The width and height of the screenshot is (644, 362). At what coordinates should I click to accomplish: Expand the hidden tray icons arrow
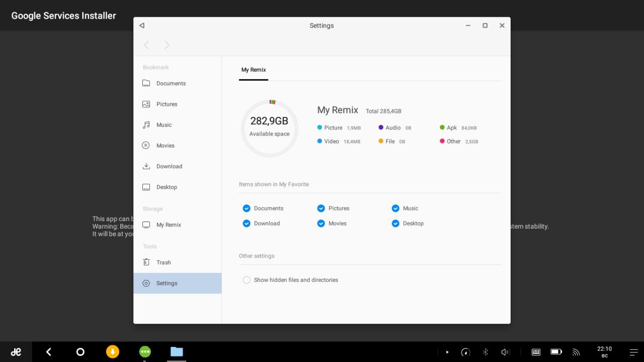(447, 352)
